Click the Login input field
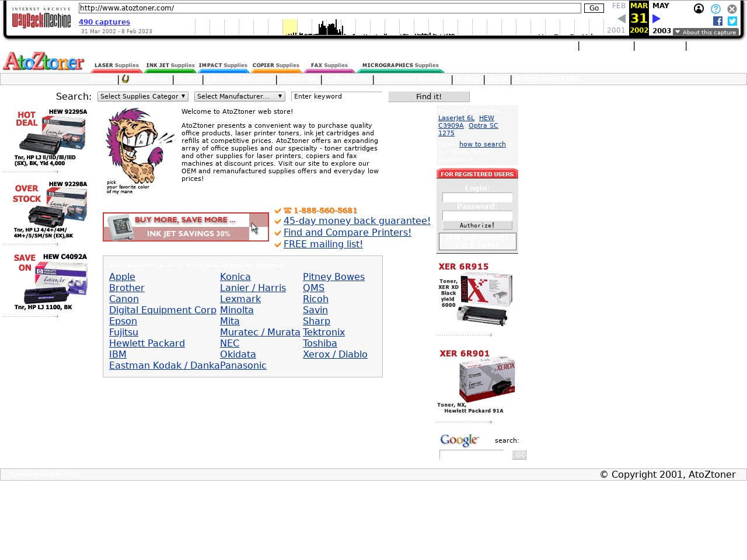Viewport: 747px width, 560px height. [477, 198]
